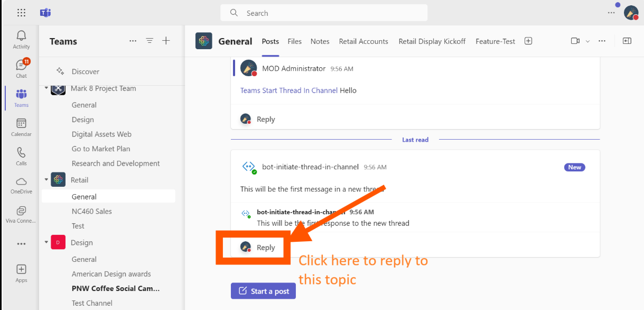Image resolution: width=644 pixels, height=310 pixels.
Task: Open Teams Start Thread In Channel link
Action: (289, 90)
